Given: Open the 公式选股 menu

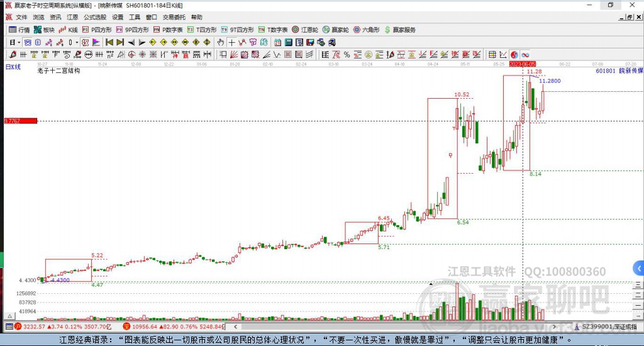Looking at the screenshot, I should point(95,17).
